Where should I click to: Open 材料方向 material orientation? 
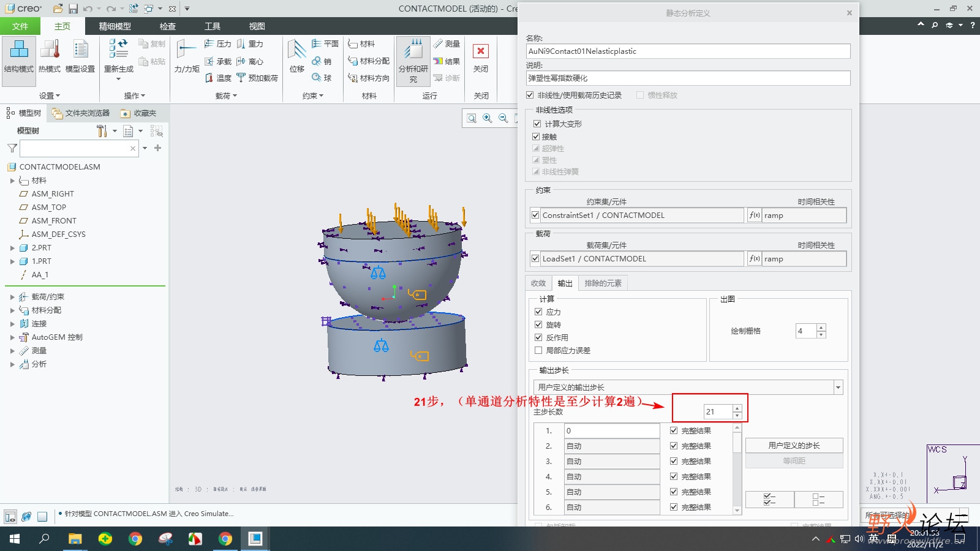coord(369,78)
